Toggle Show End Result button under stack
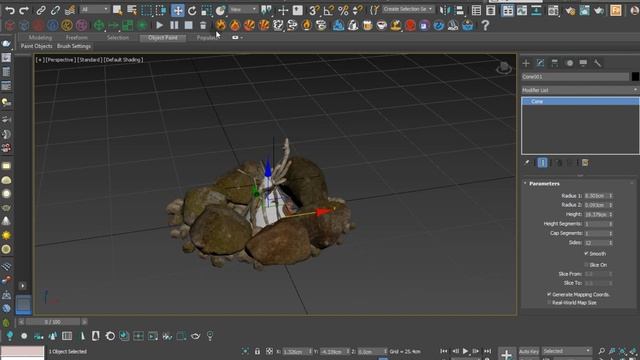Viewport: 640px width, 360px height. click(x=542, y=162)
